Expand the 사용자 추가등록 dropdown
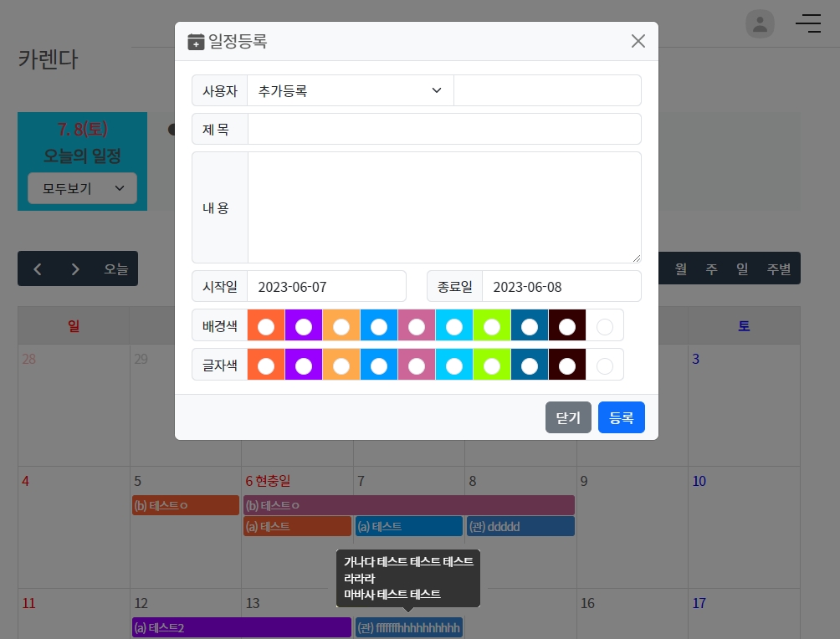 coord(350,90)
